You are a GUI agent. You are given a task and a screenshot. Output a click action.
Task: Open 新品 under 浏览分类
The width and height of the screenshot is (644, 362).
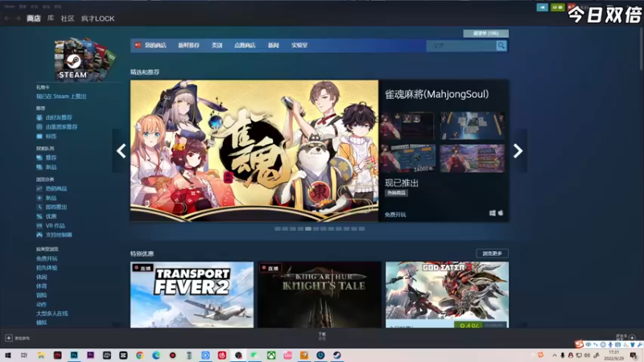(51, 198)
